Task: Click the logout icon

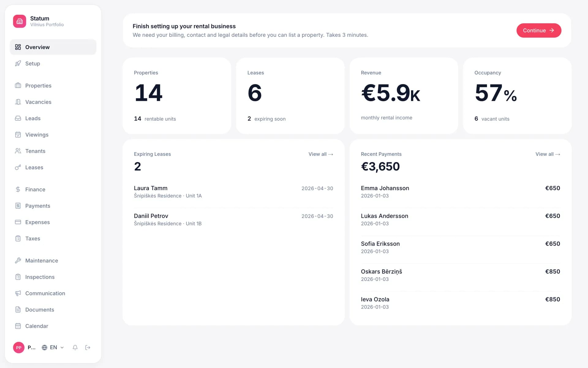Action: [x=88, y=347]
